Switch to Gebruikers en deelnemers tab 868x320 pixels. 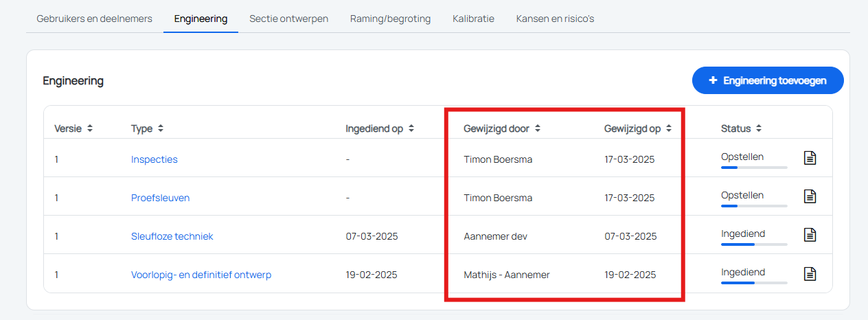click(95, 19)
